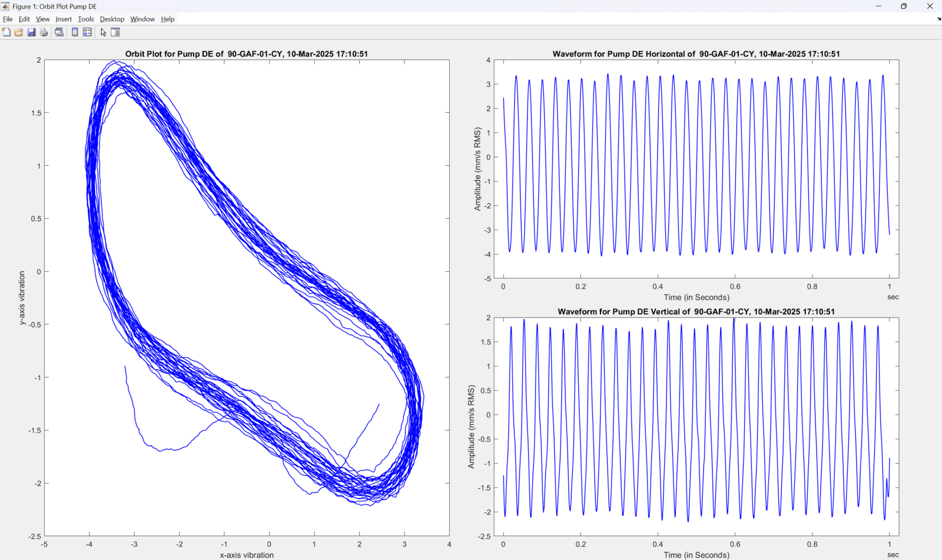This screenshot has width=942, height=560.
Task: Enable Edit Plot mode with the arrow icon
Action: [104, 32]
